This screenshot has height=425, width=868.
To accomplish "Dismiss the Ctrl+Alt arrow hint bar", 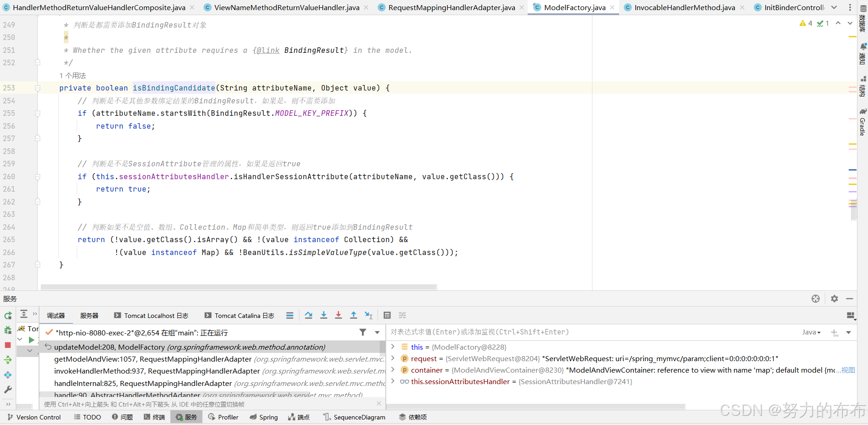I will tap(379, 403).
